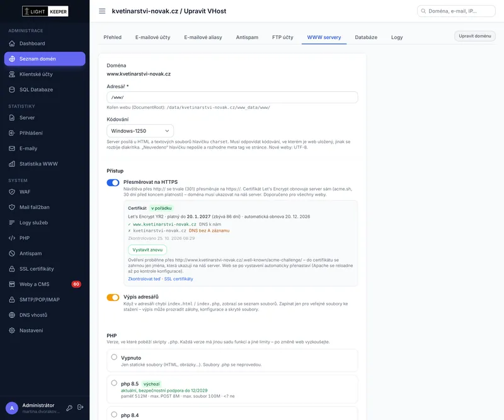The image size is (504, 420).
Task: Click the Light Keeper logo
Action: [x=45, y=11]
